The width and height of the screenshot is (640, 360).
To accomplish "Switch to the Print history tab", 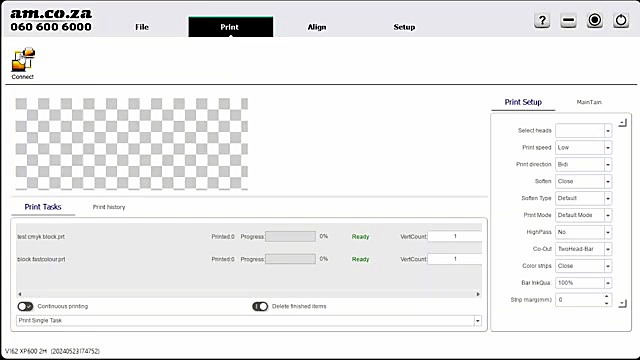I will point(109,207).
